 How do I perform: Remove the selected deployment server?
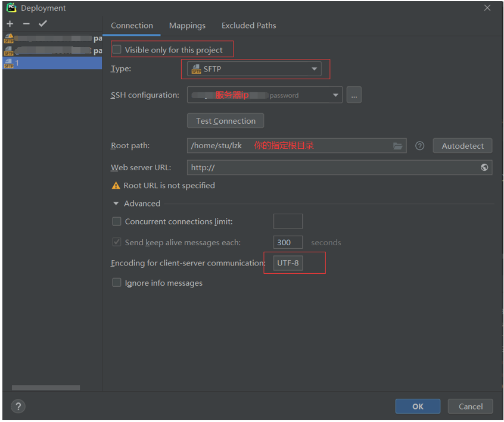[26, 23]
